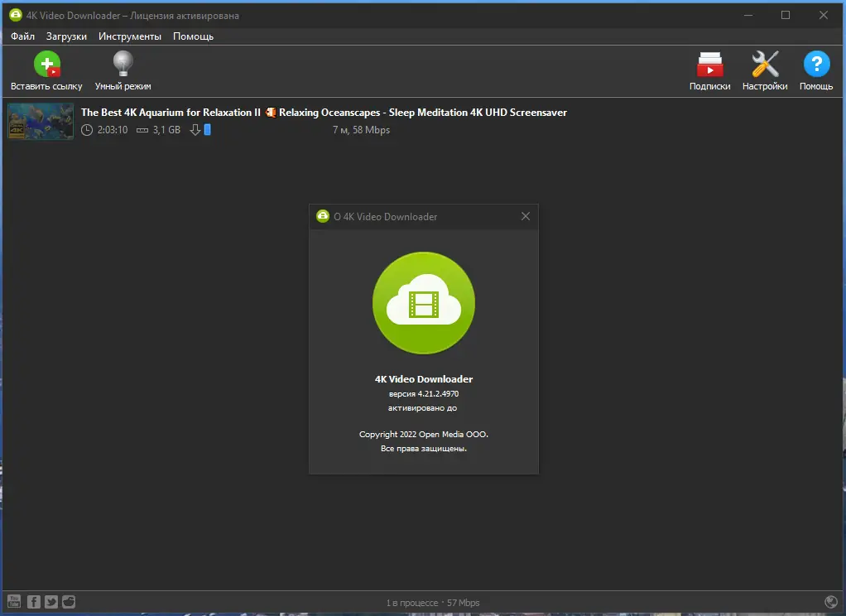The height and width of the screenshot is (616, 846).
Task: Click the Помощь question mark icon
Action: tap(816, 65)
